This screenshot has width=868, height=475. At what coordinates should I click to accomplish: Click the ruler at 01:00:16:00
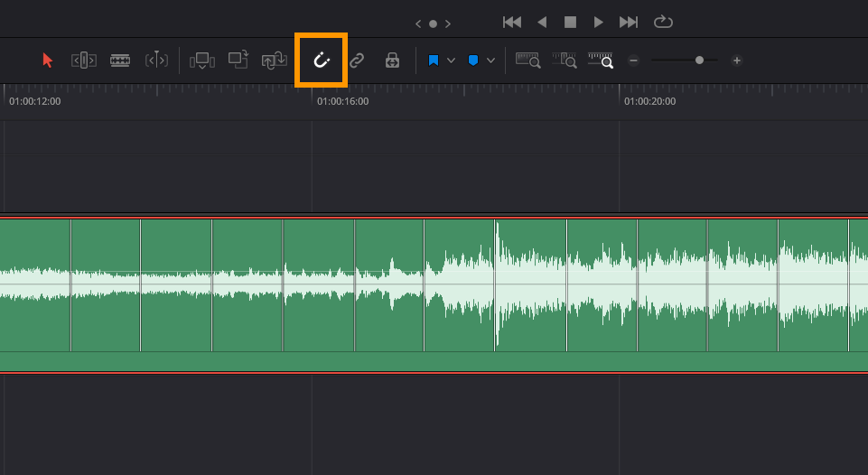(x=342, y=101)
